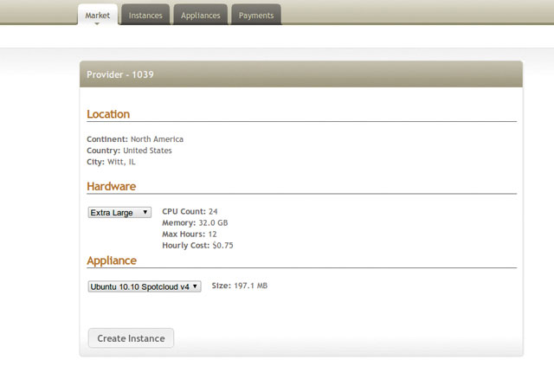Switch to the Market tab
Screen dimensions: 554x392
click(97, 15)
